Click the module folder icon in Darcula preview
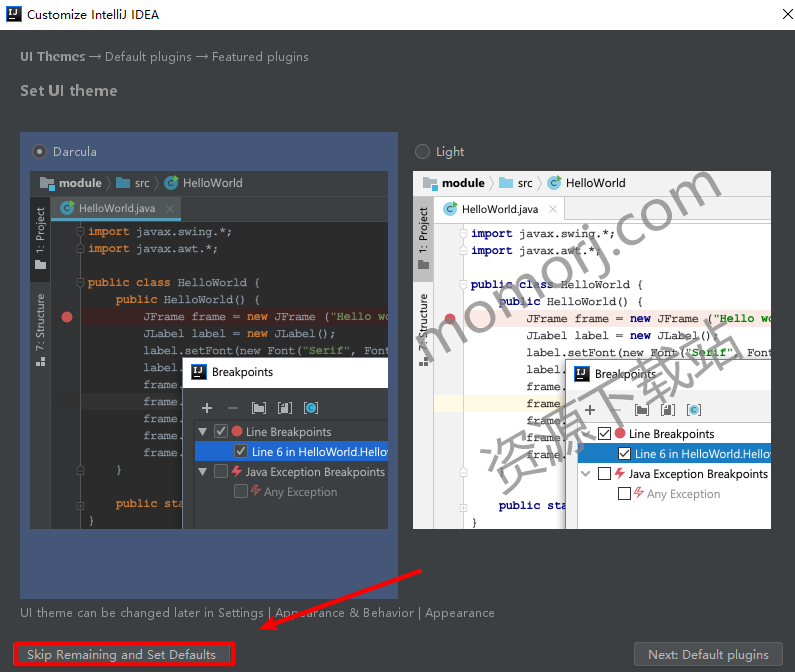The image size is (795, 672). (47, 183)
